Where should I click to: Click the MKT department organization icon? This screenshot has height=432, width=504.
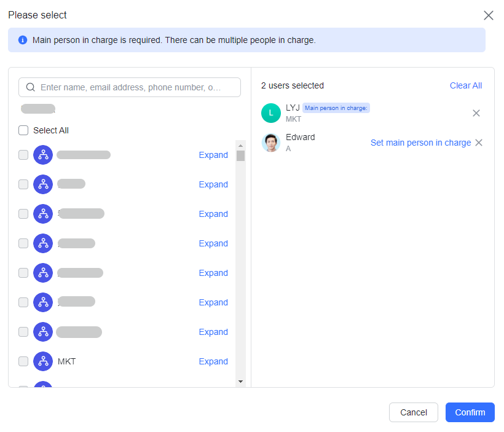pyautogui.click(x=43, y=361)
